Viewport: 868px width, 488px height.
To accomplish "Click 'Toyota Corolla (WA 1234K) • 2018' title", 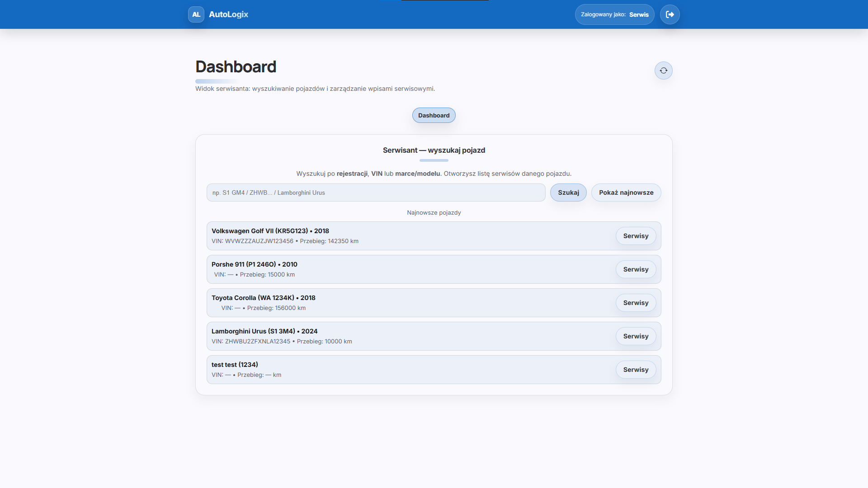I will [264, 298].
